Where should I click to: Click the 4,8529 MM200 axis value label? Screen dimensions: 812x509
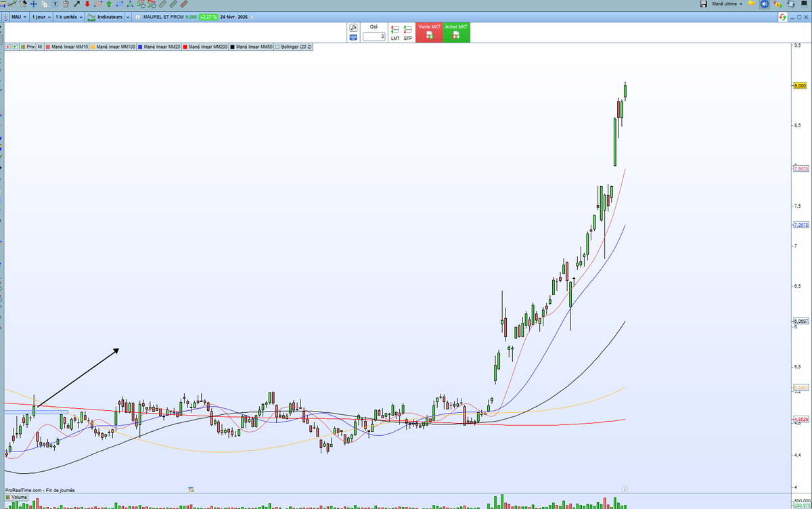(x=800, y=420)
